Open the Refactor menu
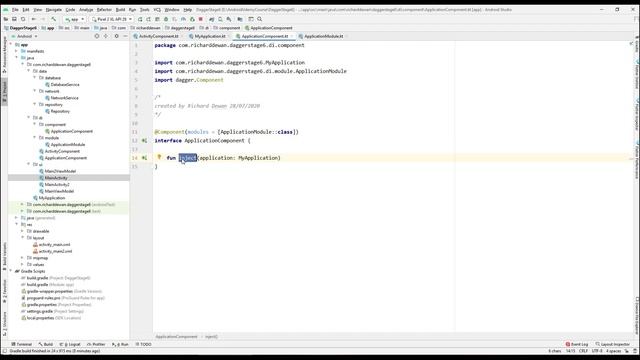The width and height of the screenshot is (640, 360). click(x=104, y=9)
